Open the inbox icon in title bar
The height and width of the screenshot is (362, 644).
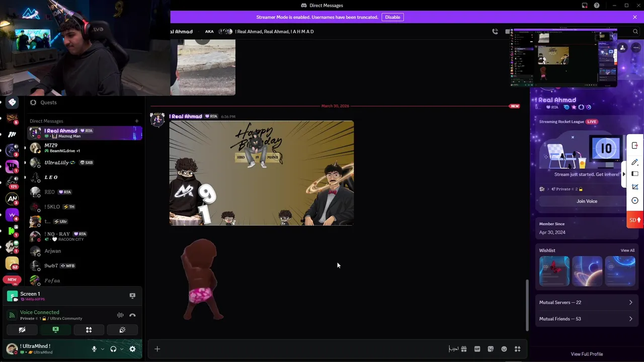[x=585, y=6]
